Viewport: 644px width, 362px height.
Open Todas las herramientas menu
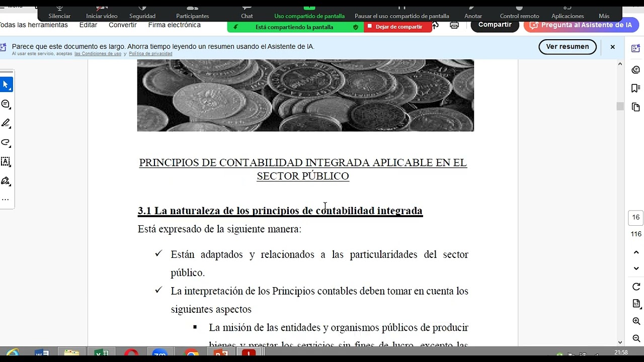33,25
